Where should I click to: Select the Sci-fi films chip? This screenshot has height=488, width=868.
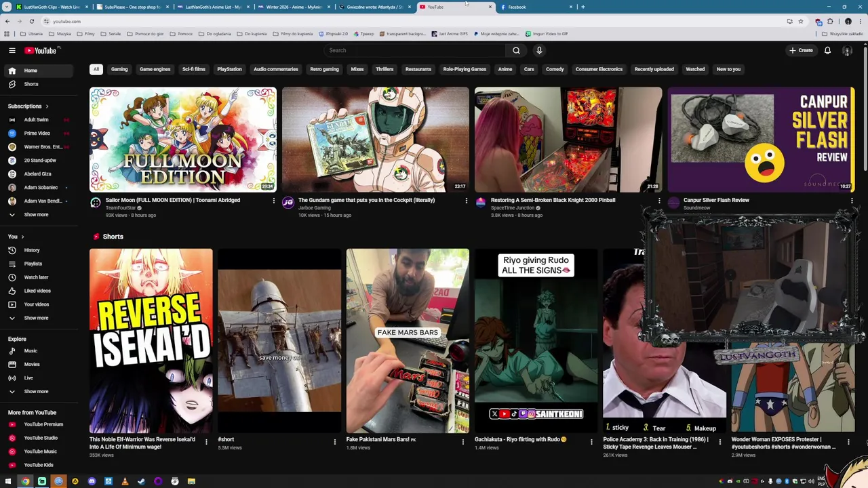pyautogui.click(x=193, y=69)
